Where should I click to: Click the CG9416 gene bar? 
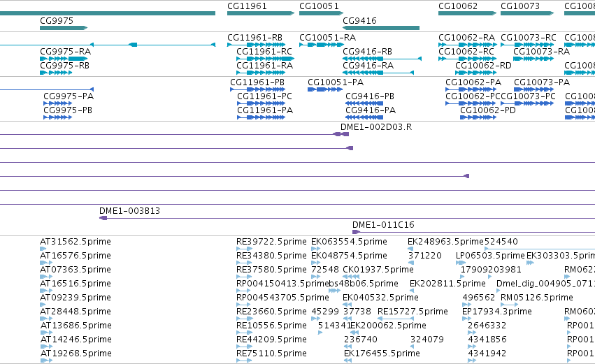[x=381, y=28]
